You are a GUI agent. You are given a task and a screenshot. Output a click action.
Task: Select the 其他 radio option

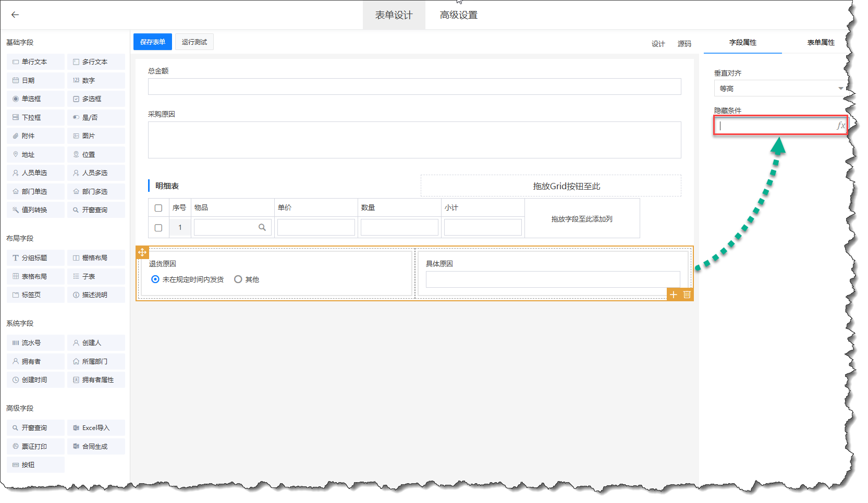click(x=238, y=279)
